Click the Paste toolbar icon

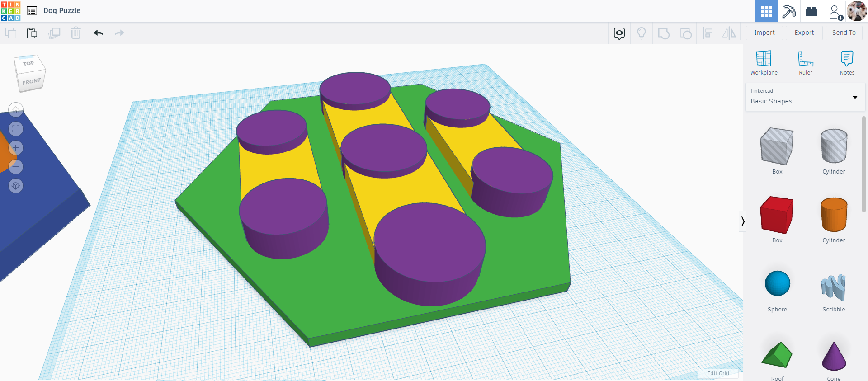[x=32, y=33]
